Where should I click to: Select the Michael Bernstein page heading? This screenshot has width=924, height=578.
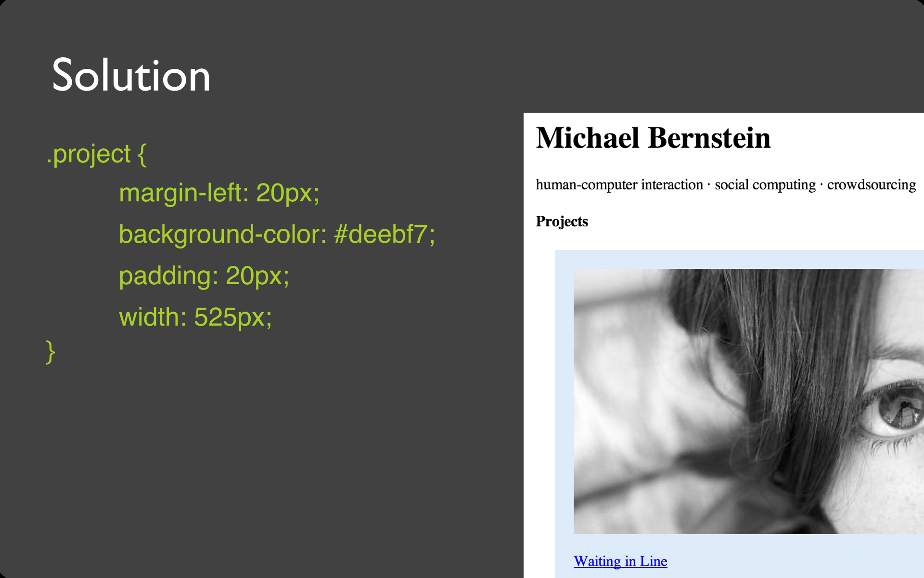point(653,138)
